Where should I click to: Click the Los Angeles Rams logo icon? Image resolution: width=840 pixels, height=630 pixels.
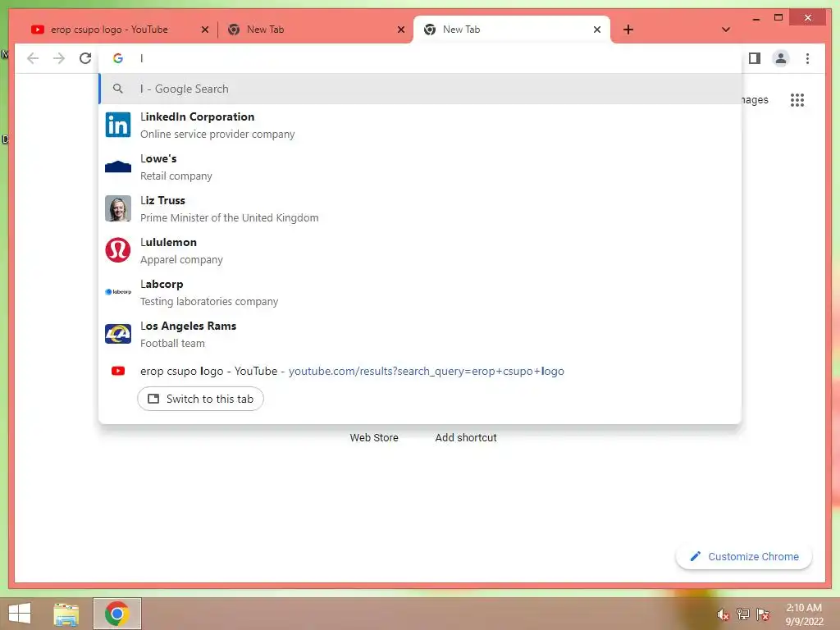point(118,334)
